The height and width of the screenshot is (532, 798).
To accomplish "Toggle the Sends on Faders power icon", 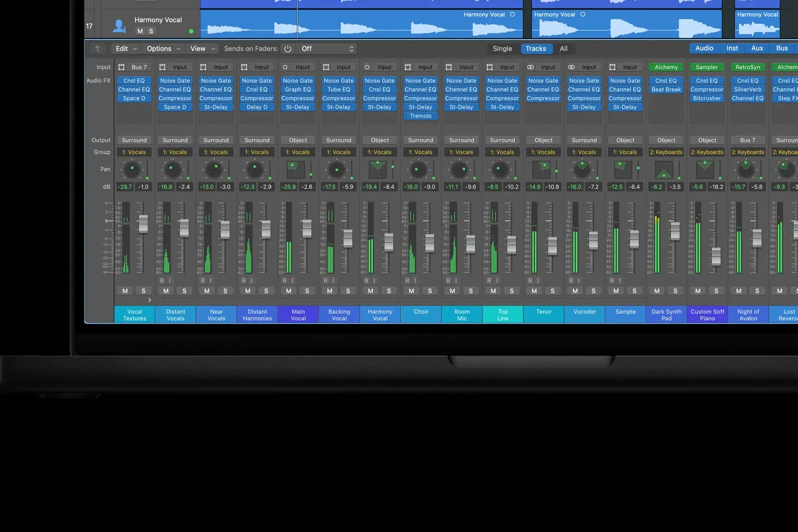I will 288,49.
